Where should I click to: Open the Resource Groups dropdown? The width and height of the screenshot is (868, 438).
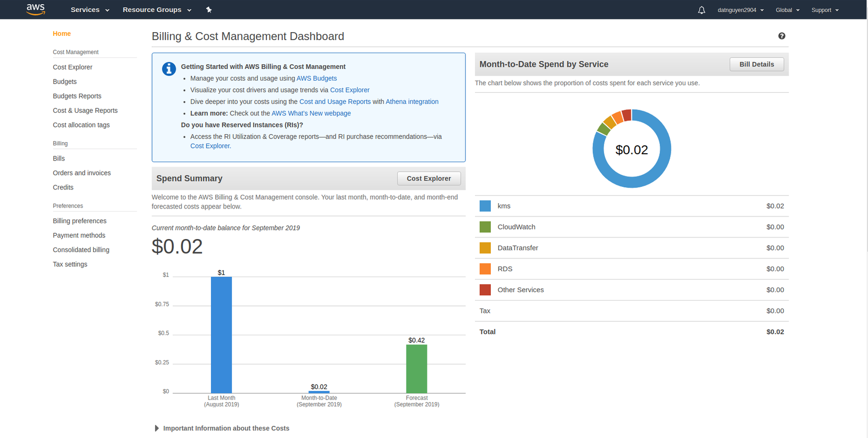(157, 9)
